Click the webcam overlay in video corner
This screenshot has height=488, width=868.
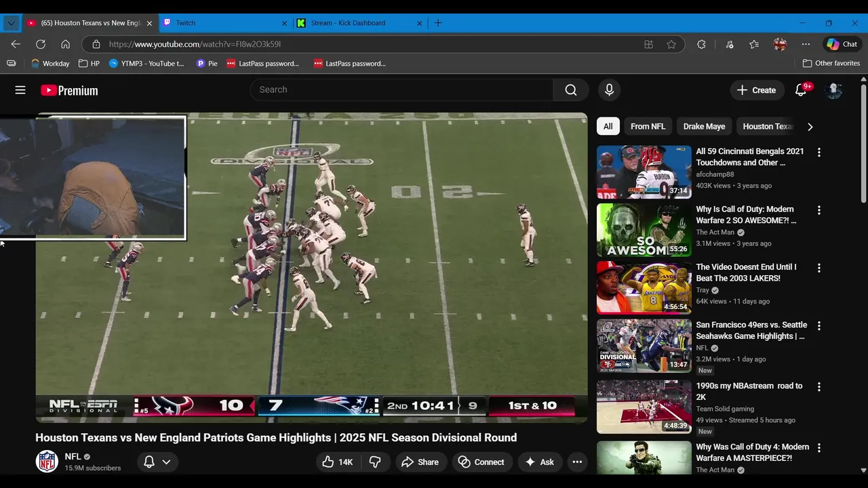point(92,178)
